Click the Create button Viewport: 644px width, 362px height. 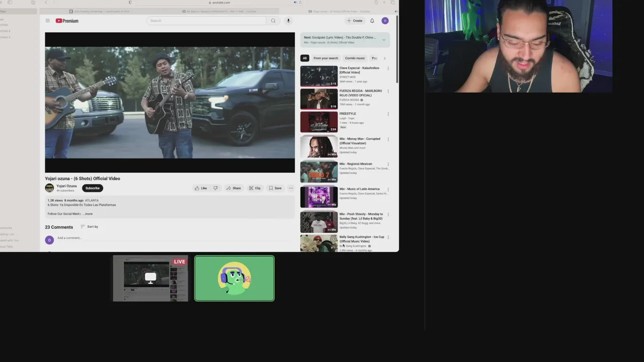point(355,21)
